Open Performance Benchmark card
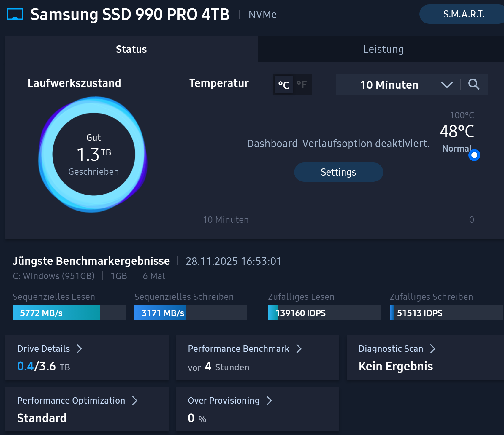 tap(258, 357)
